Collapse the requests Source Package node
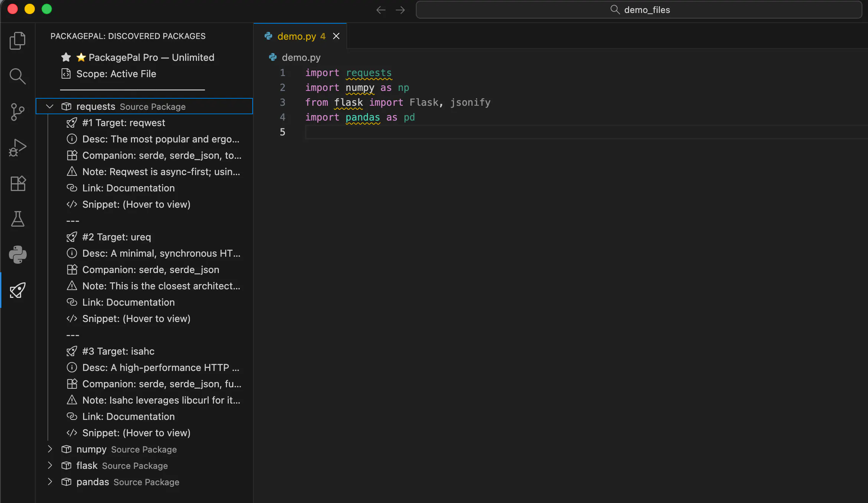This screenshot has width=868, height=503. coord(50,106)
